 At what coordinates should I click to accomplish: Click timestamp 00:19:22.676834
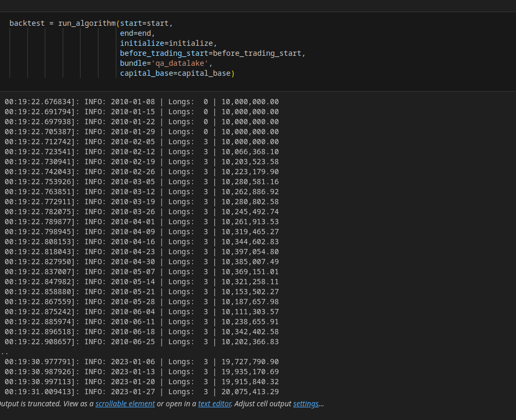pyautogui.click(x=37, y=102)
